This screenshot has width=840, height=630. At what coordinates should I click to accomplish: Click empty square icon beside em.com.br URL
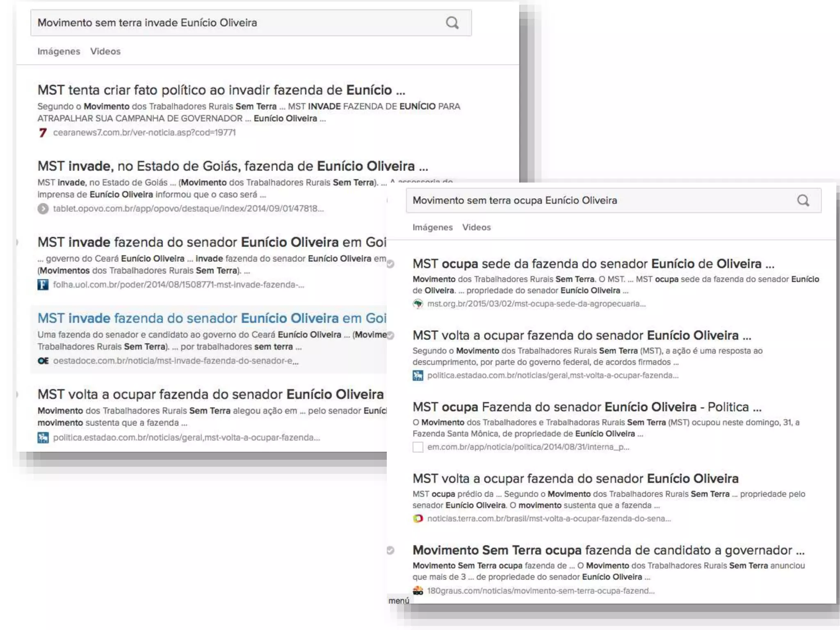[x=418, y=447]
